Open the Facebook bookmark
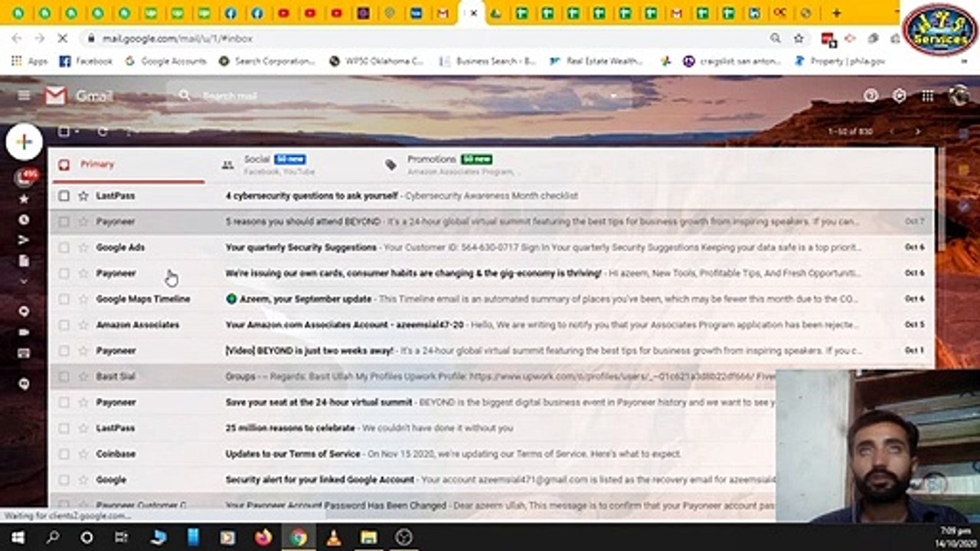Screen dimensions: 980x551 pyautogui.click(x=86, y=61)
